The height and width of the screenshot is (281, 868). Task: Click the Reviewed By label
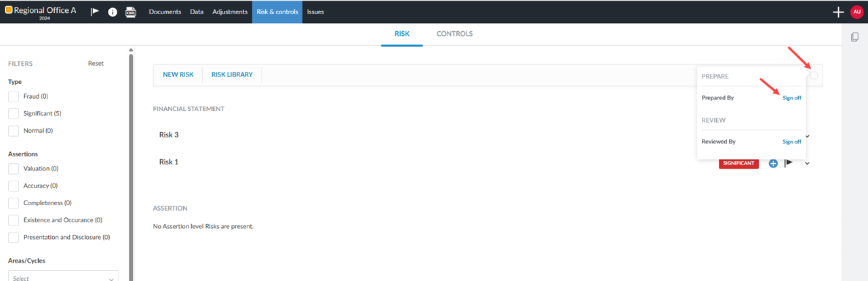[719, 142]
